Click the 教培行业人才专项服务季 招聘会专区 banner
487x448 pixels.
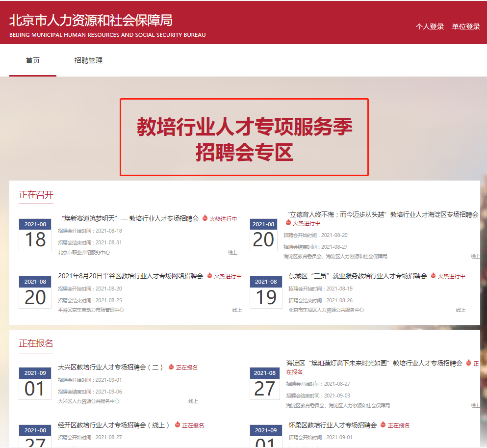click(x=244, y=137)
